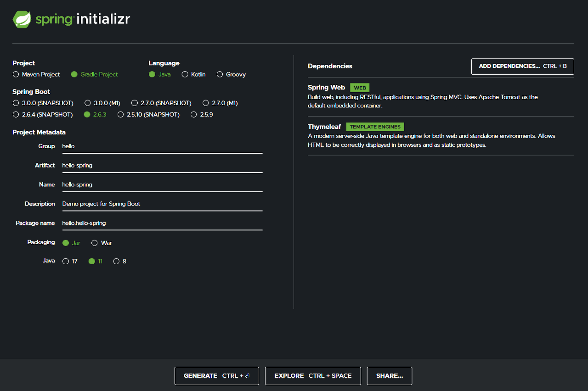Image resolution: width=588 pixels, height=391 pixels.
Task: Open the Share dialog
Action: [390, 376]
